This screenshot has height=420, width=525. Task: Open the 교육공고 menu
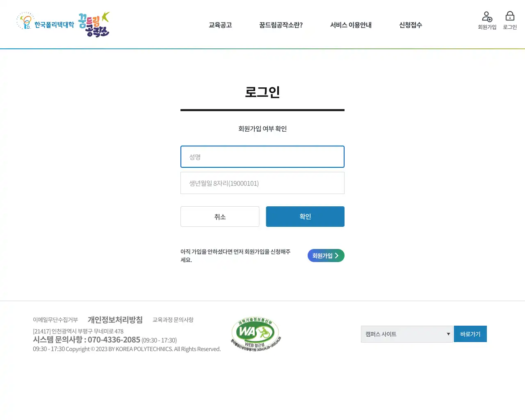coord(220,25)
